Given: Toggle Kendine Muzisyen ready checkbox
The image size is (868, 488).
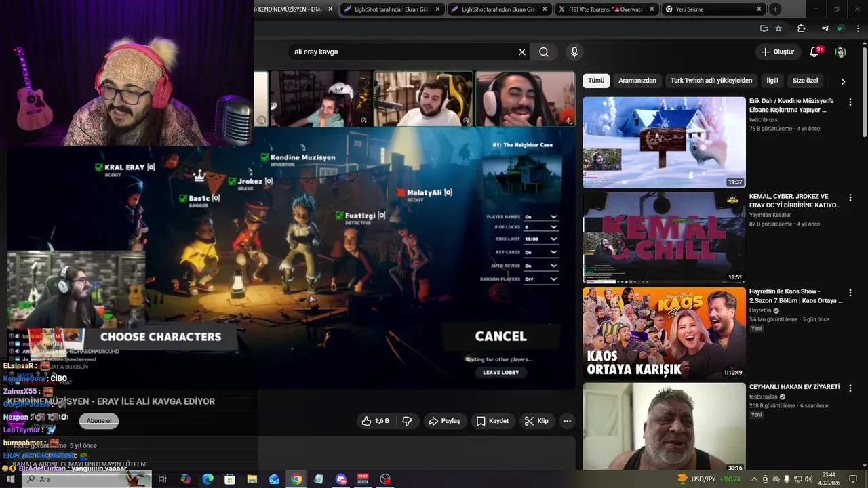Looking at the screenshot, I should (x=265, y=157).
